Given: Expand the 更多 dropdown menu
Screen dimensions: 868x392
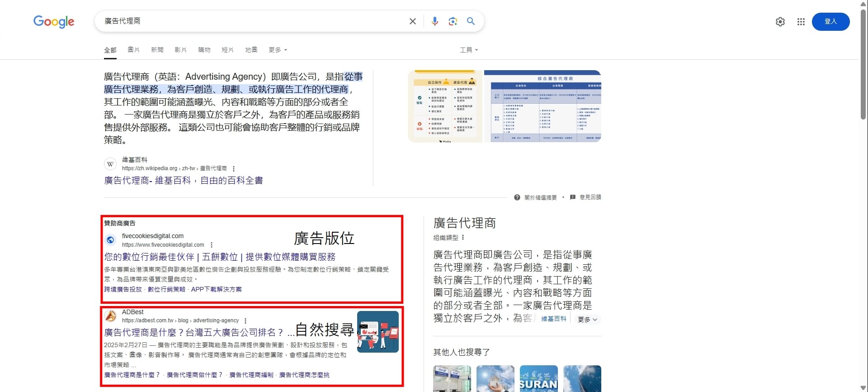Looking at the screenshot, I should pos(278,50).
